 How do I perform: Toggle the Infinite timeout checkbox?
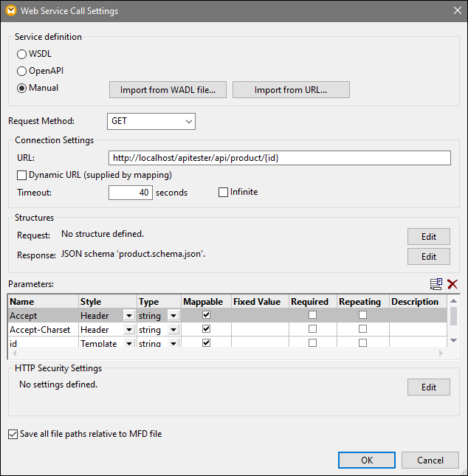(x=224, y=193)
